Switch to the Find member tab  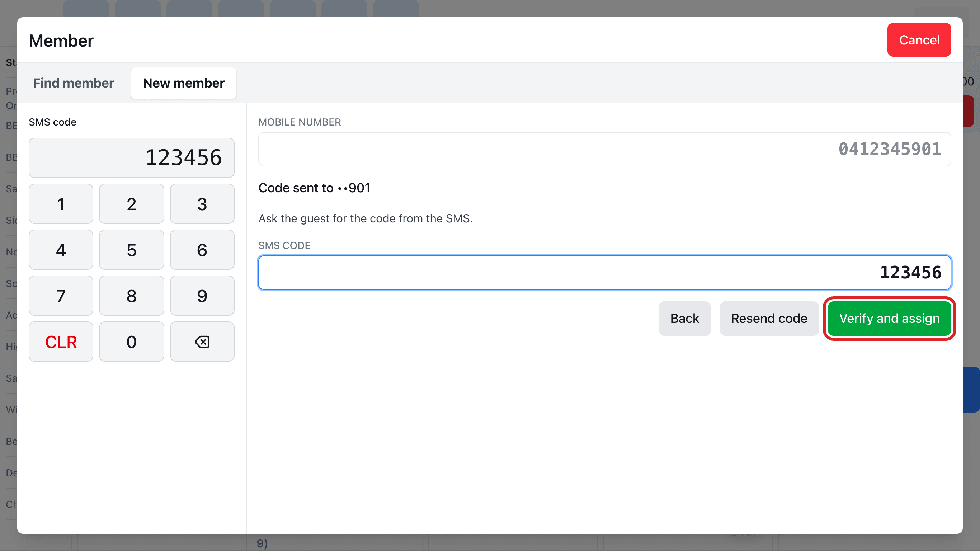(x=74, y=83)
